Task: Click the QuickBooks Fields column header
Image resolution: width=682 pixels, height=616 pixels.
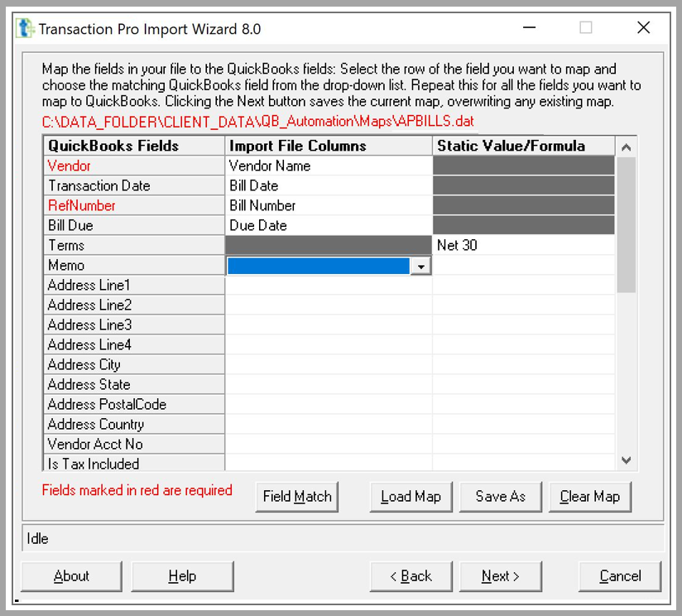Action: click(134, 146)
